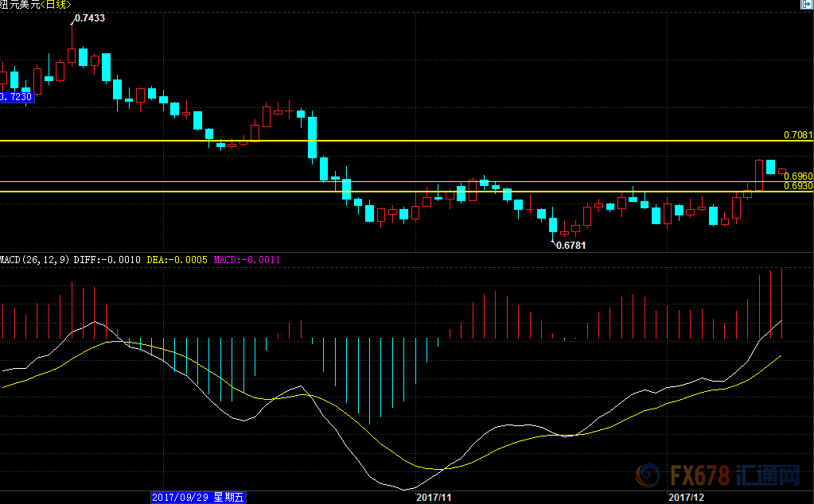The height and width of the screenshot is (504, 814).
Task: Click the 0.7433 high price marker
Action: tap(88, 17)
